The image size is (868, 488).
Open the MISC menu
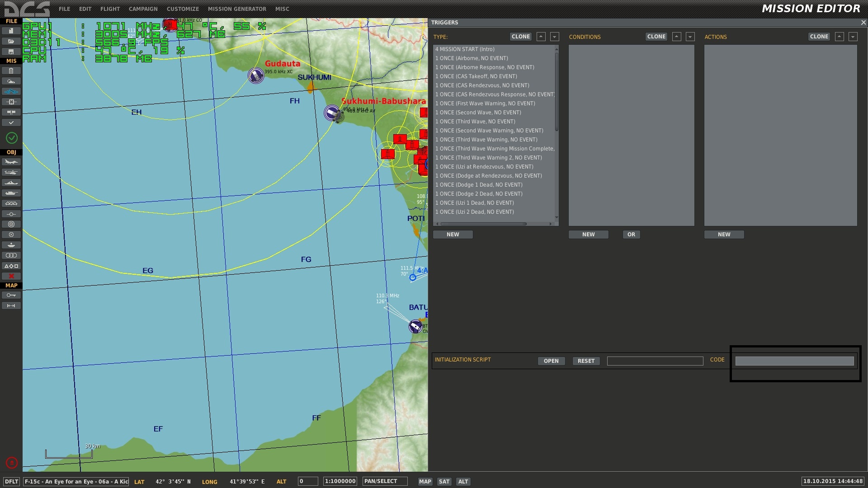(282, 9)
